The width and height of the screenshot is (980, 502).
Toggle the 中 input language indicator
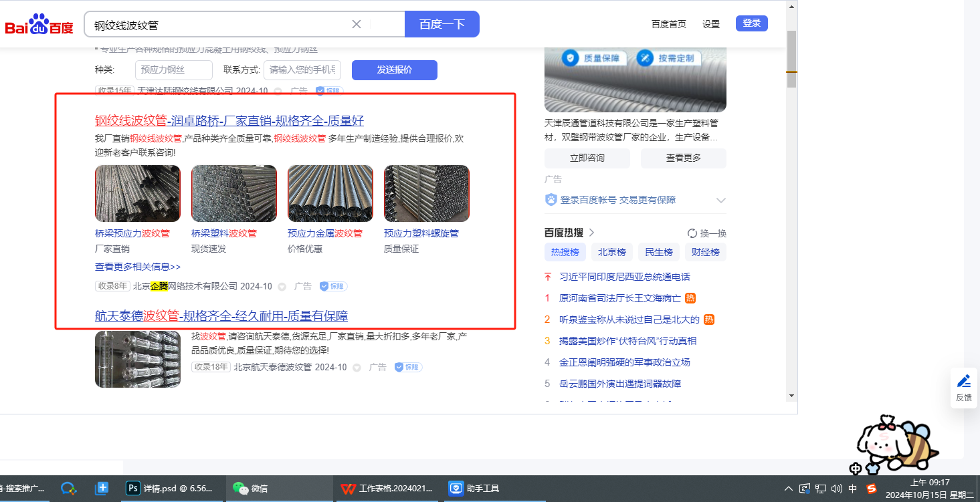853,489
